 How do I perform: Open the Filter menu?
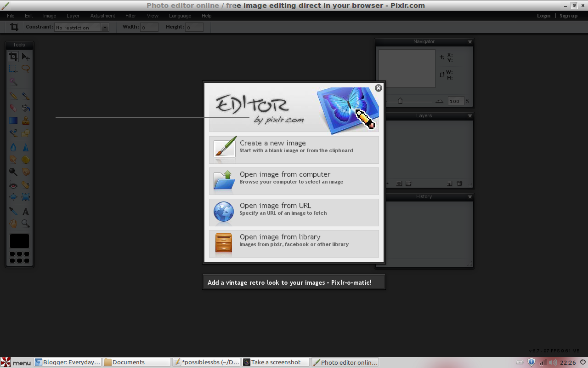click(x=131, y=16)
